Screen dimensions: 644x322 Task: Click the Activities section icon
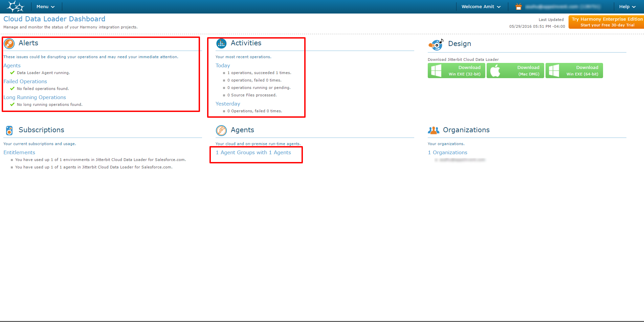coord(221,44)
